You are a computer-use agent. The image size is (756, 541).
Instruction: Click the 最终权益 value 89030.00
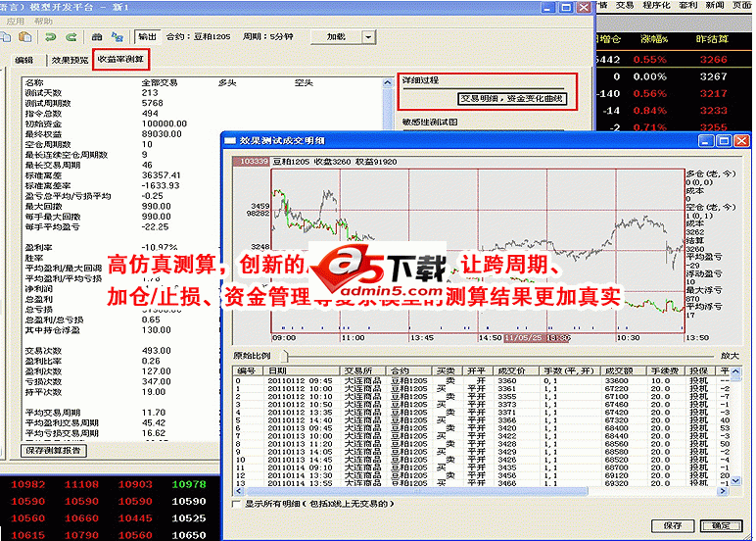tap(162, 133)
